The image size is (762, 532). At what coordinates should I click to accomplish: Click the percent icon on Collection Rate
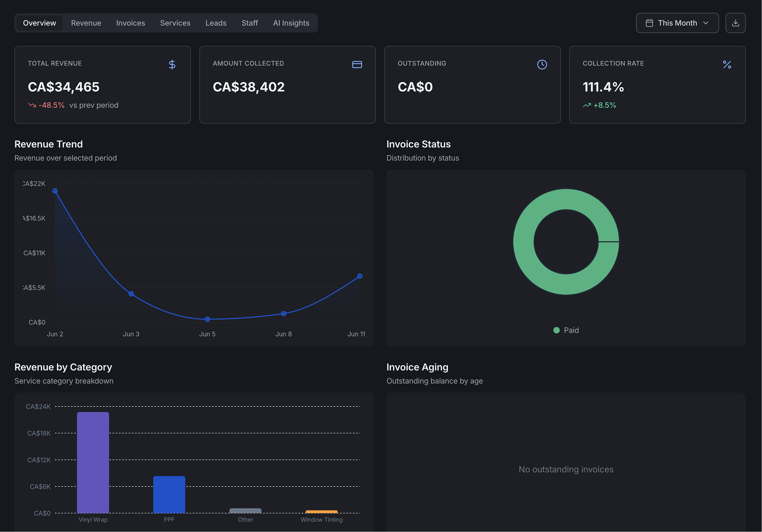coord(727,64)
